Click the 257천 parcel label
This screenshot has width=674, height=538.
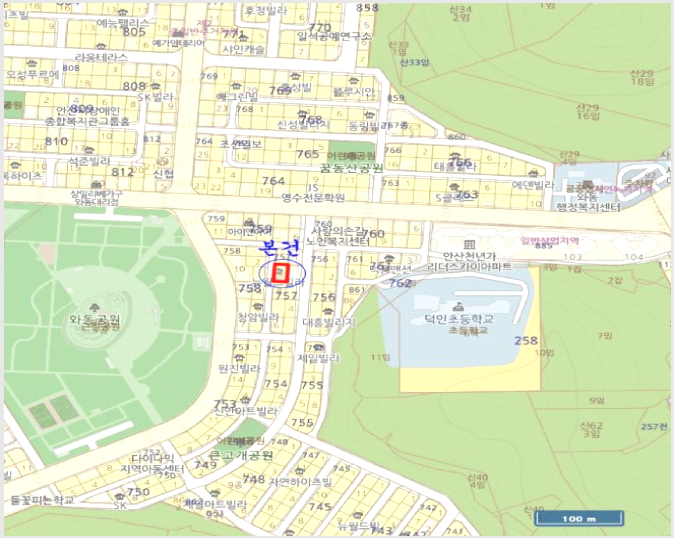(654, 427)
